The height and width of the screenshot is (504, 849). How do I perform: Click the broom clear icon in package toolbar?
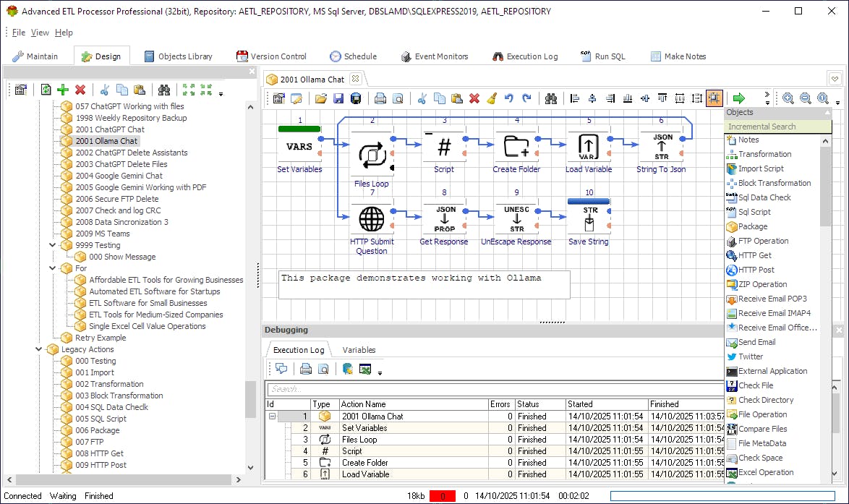click(492, 98)
